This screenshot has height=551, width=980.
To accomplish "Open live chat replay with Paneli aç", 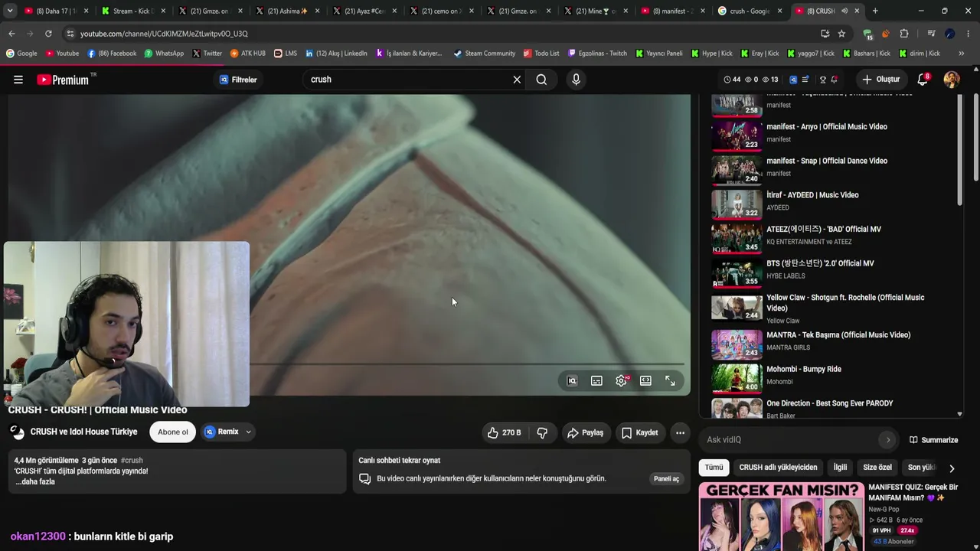I will click(x=666, y=479).
